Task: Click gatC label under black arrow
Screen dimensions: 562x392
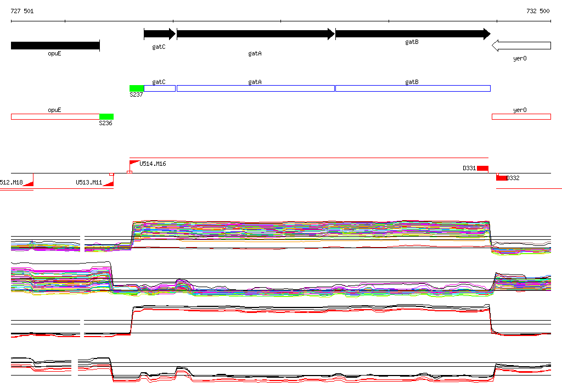Action: 159,47
